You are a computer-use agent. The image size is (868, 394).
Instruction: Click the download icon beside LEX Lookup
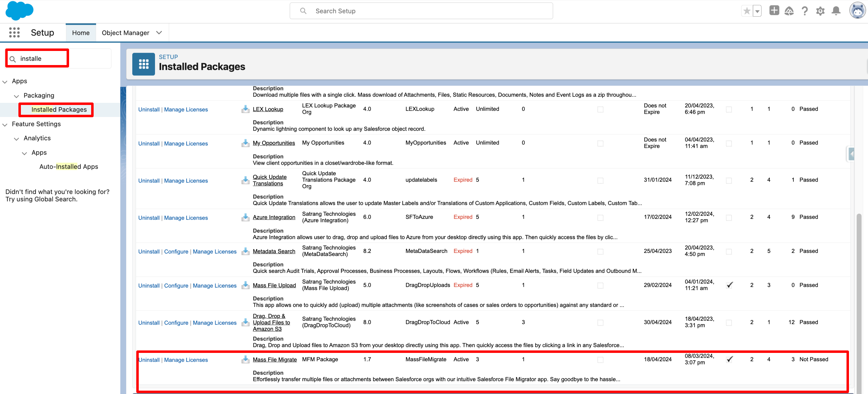(245, 109)
